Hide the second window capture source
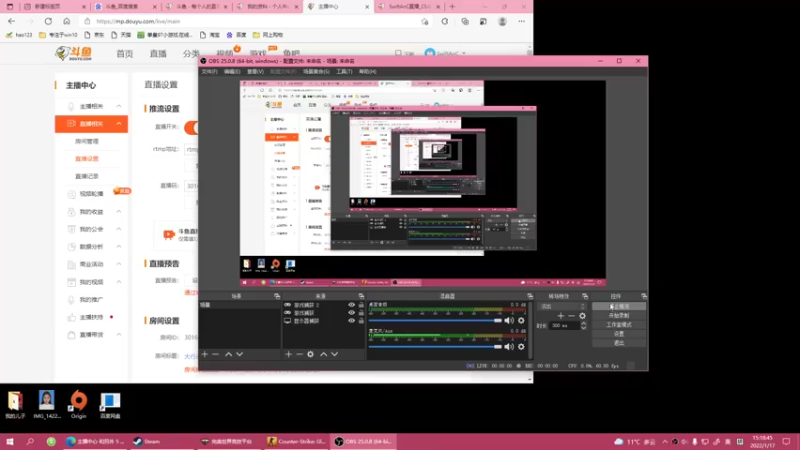800x450 pixels. point(351,313)
